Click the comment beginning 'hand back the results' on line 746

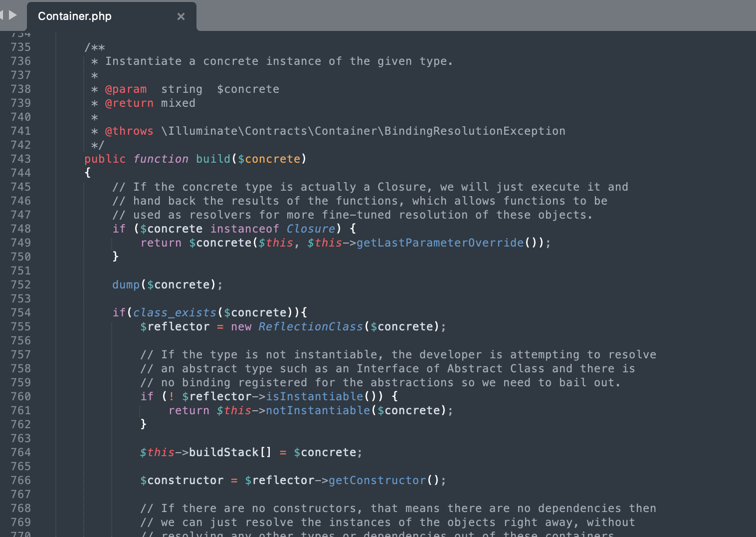click(360, 201)
